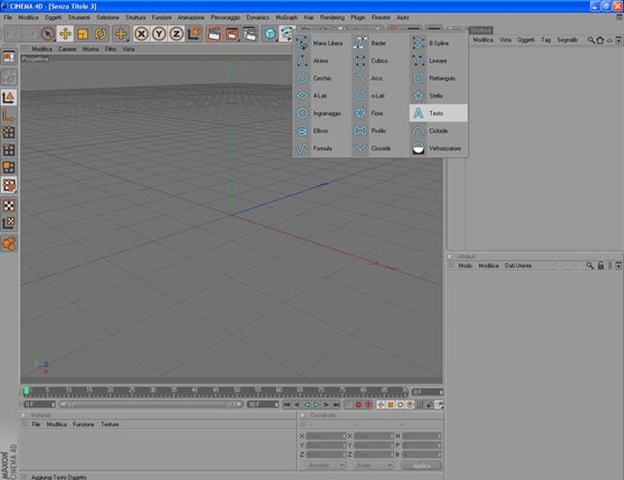Open the Render to Picture Viewer icon

(232, 34)
